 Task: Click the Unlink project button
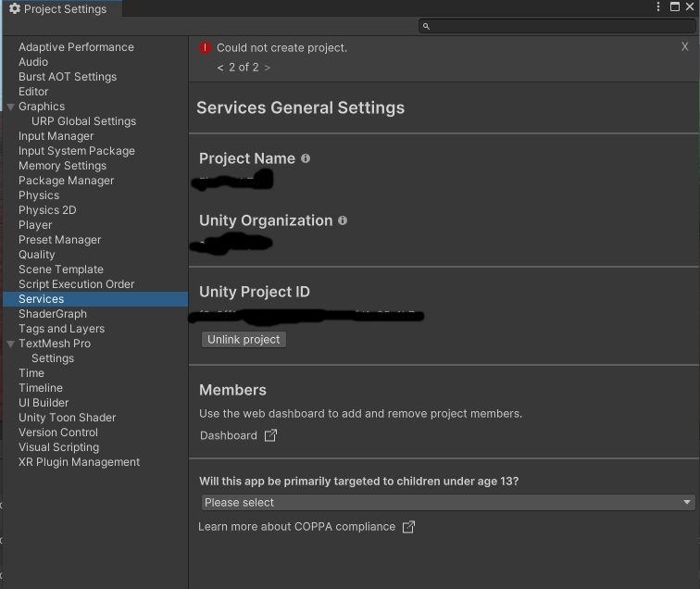coord(244,339)
